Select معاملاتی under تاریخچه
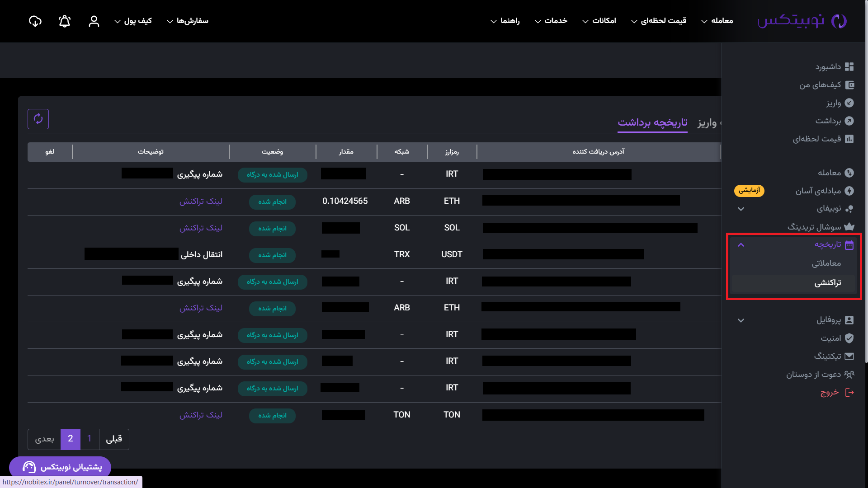Viewport: 868px width, 488px height. (826, 263)
